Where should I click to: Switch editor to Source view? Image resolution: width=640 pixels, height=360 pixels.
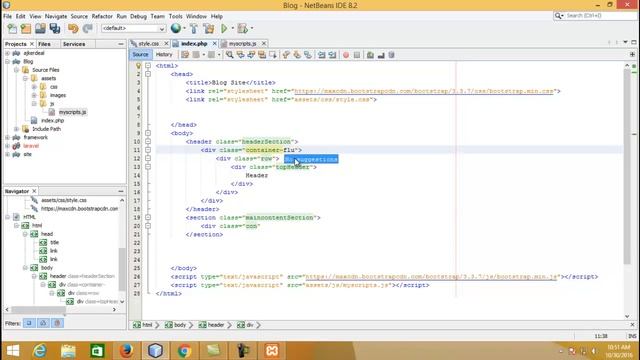coord(140,54)
